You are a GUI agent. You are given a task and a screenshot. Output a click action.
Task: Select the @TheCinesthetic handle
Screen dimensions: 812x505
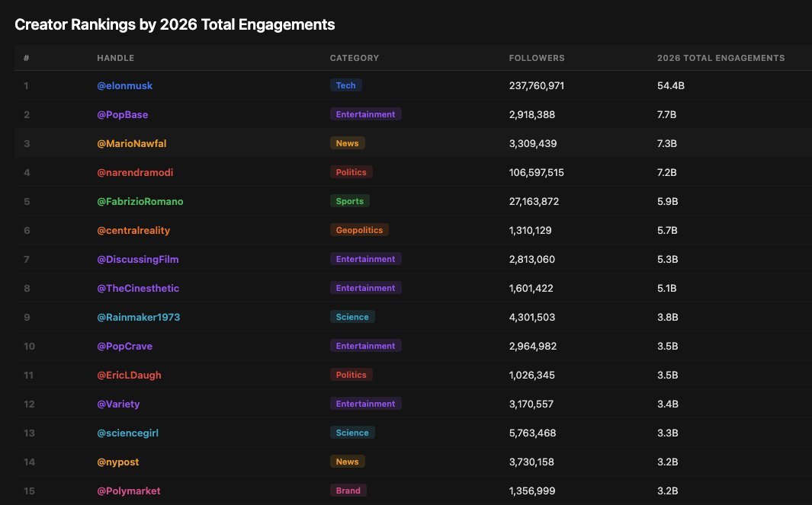(138, 289)
